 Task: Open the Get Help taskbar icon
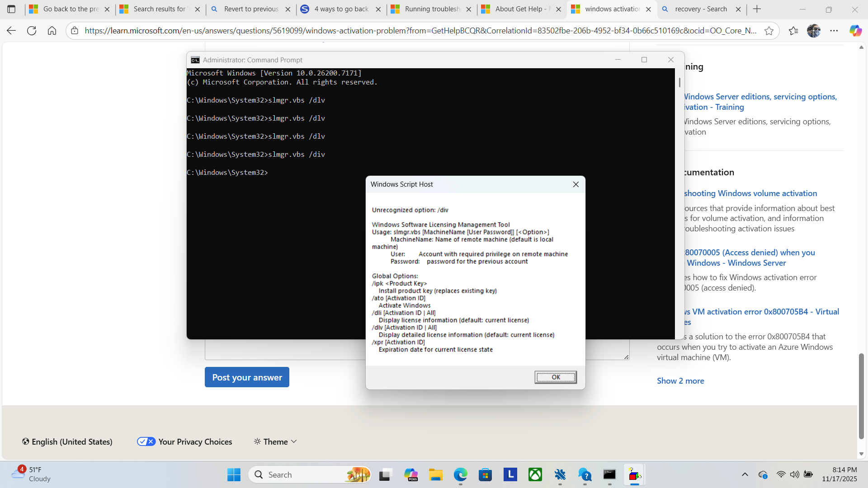point(585,475)
